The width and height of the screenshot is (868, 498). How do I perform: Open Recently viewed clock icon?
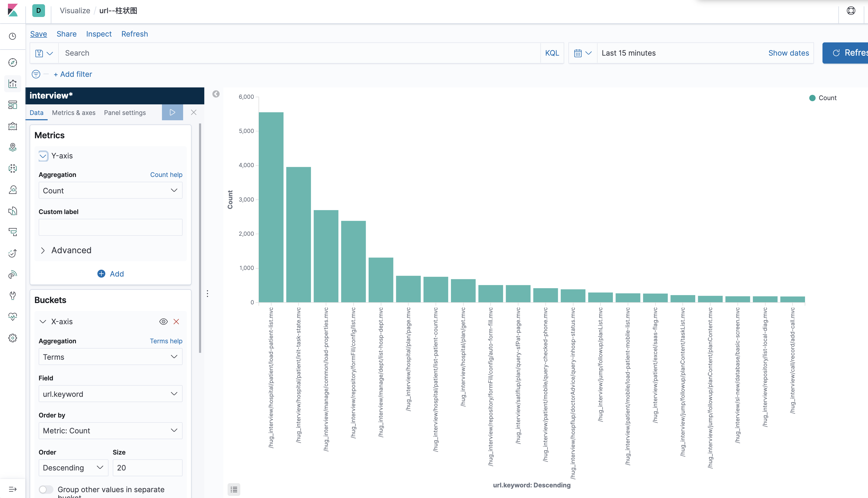(x=13, y=36)
